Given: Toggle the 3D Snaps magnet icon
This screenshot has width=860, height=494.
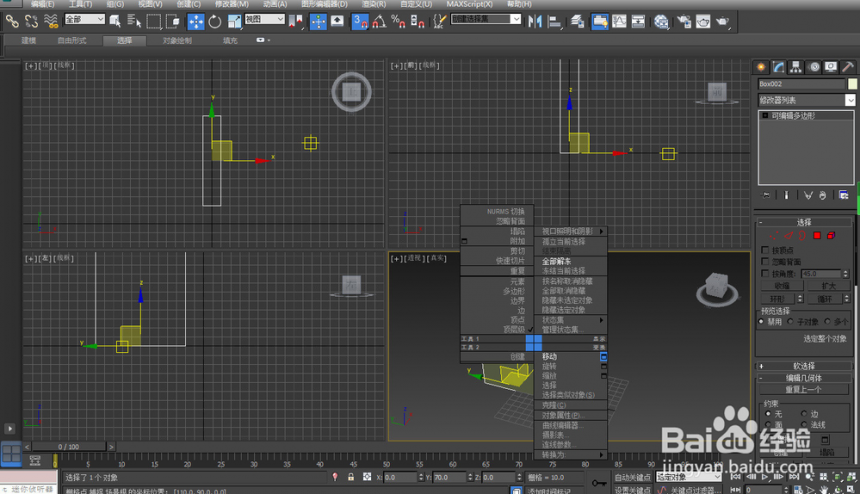Looking at the screenshot, I should [x=360, y=21].
